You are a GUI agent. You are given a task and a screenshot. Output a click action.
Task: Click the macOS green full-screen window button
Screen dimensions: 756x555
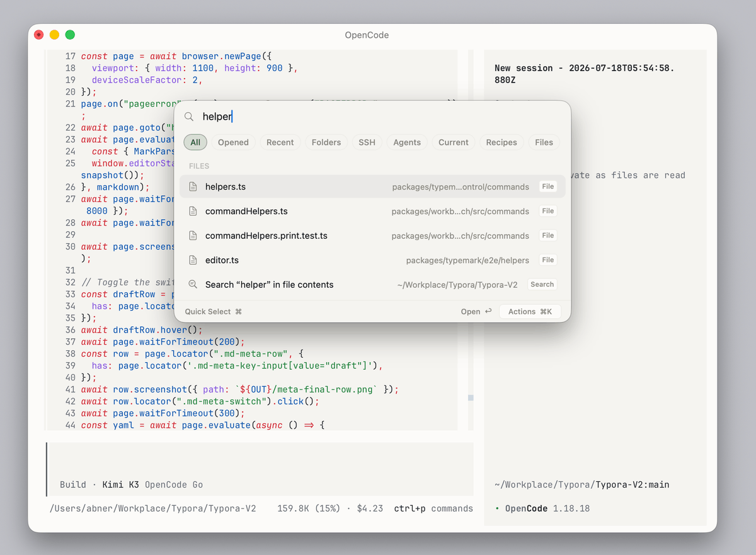click(x=70, y=35)
